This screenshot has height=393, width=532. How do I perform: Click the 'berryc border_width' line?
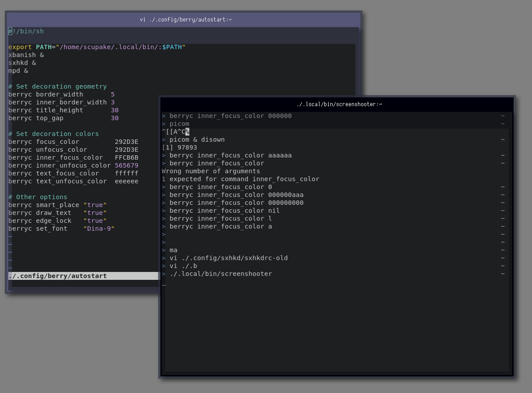point(61,94)
